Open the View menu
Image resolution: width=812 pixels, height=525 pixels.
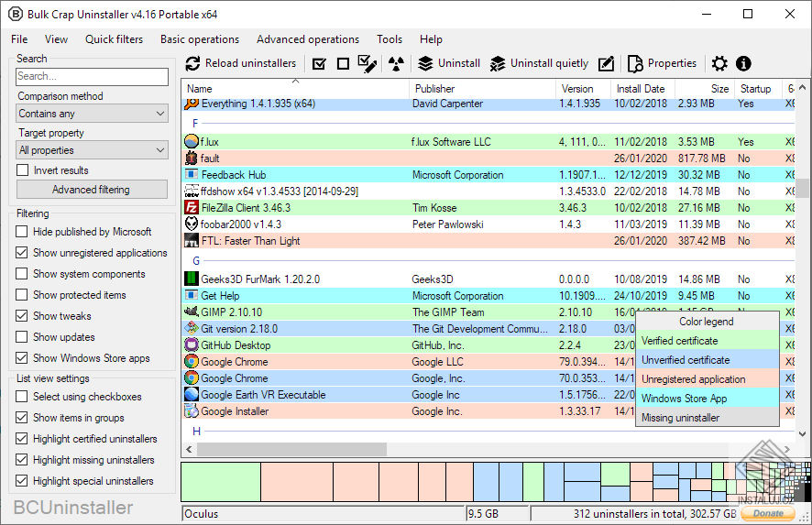(56, 39)
